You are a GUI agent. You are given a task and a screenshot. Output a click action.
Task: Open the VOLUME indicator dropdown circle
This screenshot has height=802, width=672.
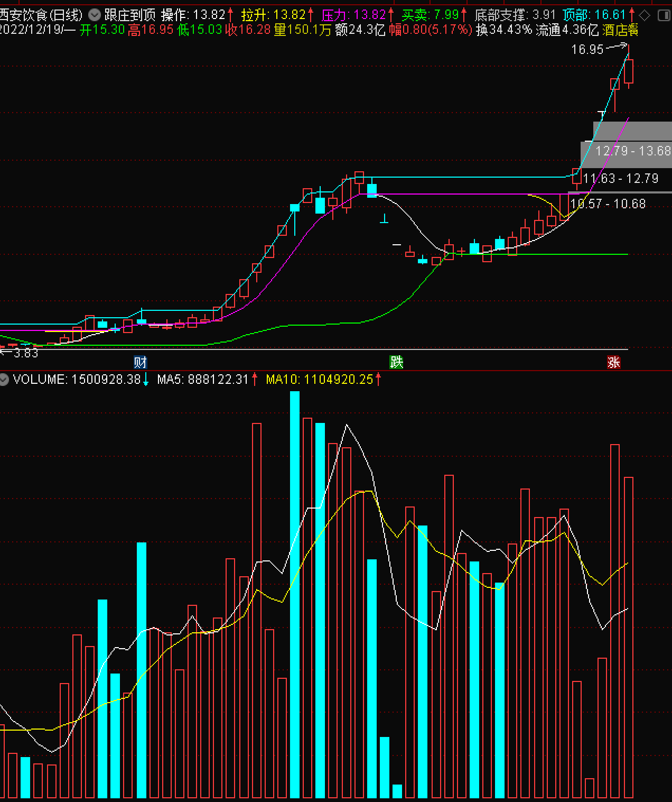pos(4,379)
